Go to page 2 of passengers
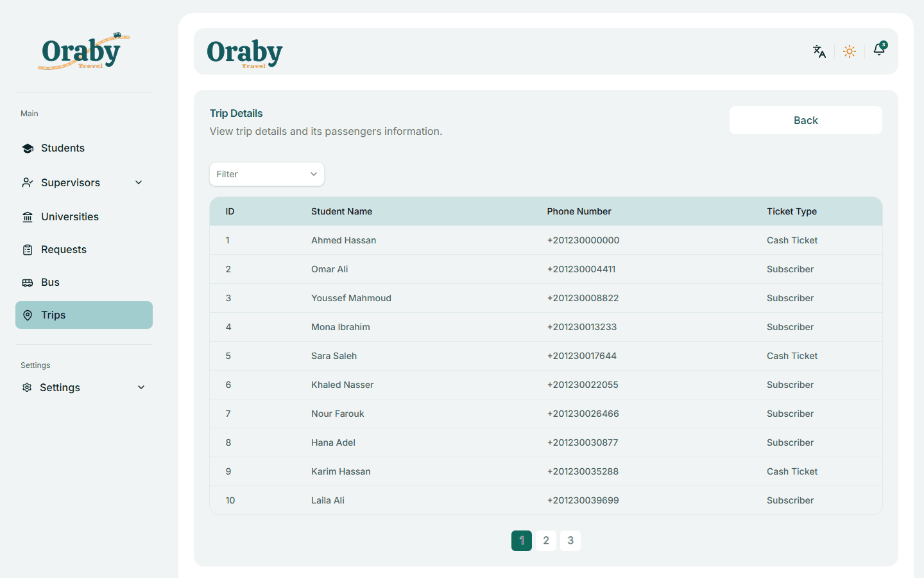The image size is (924, 578). coord(546,541)
